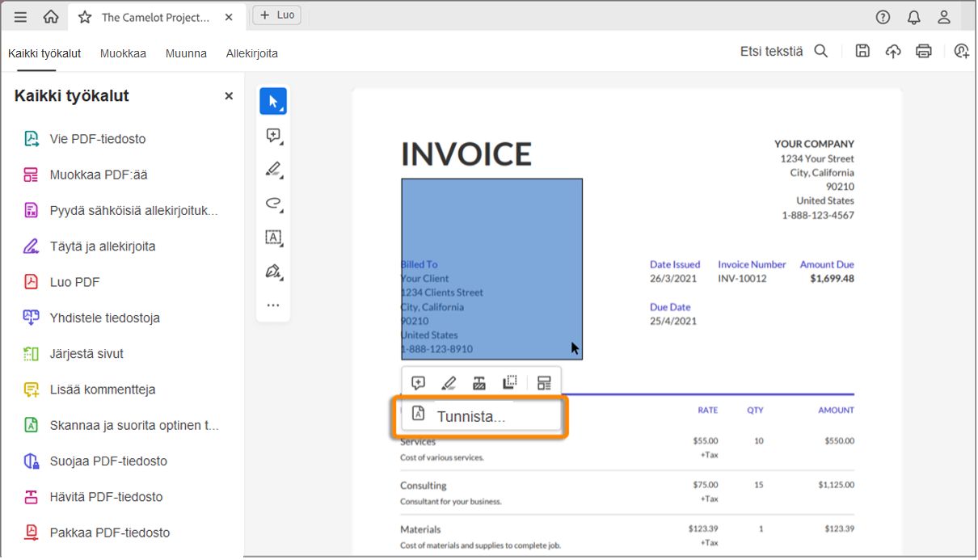Open the notifications bell
This screenshot has height=560, width=978.
point(913,17)
